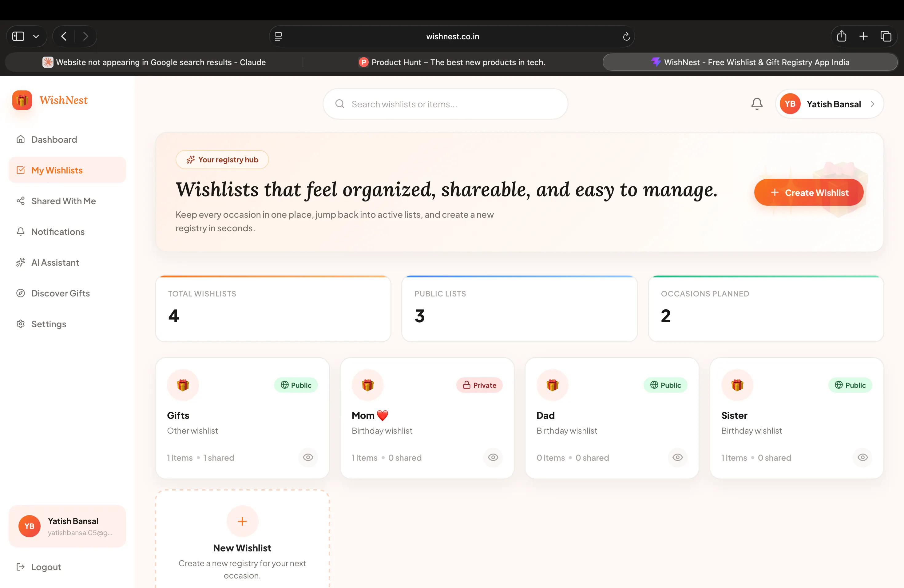
Task: Go forward with Safari forward arrow
Action: click(x=85, y=36)
